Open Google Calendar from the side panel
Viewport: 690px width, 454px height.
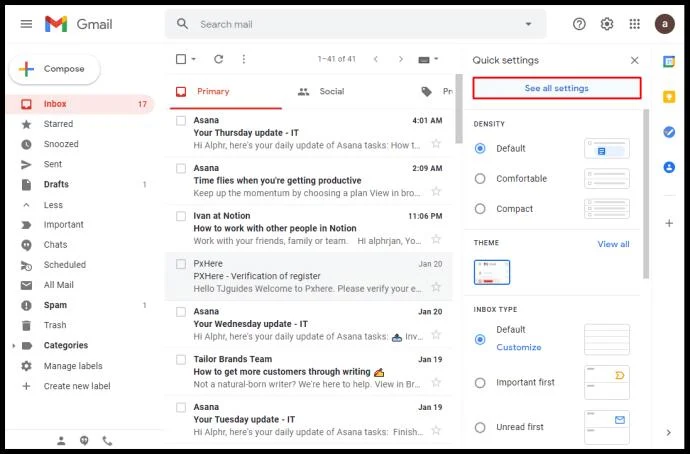669,62
